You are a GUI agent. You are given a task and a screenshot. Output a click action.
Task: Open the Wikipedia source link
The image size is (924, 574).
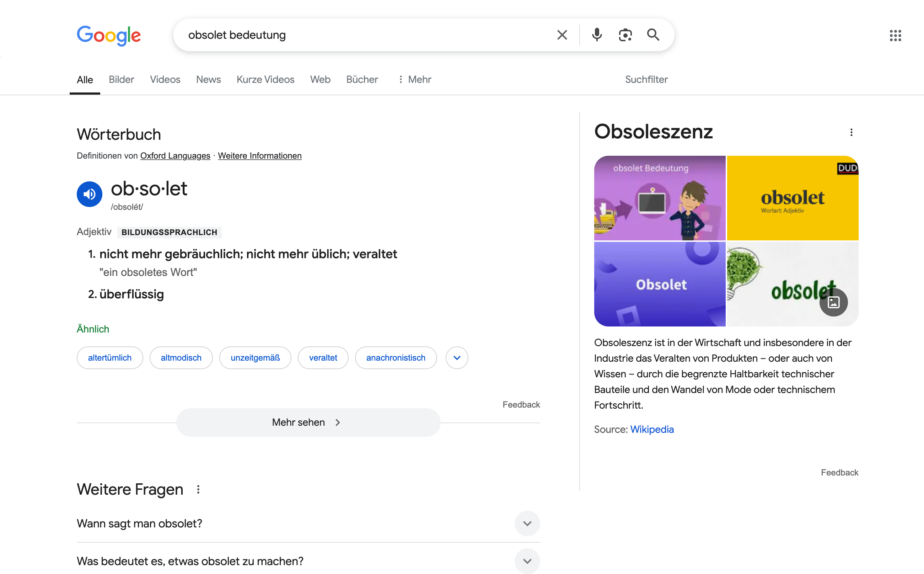pos(652,429)
